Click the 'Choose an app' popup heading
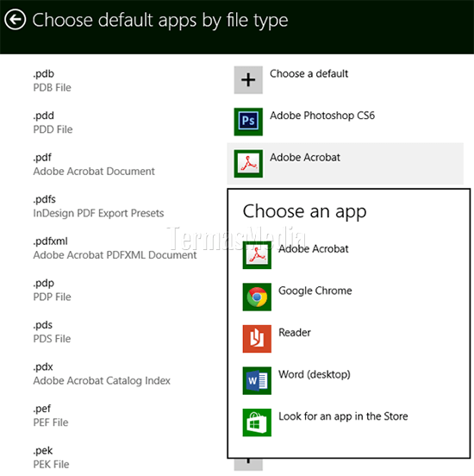The height and width of the screenshot is (476, 474). [305, 212]
